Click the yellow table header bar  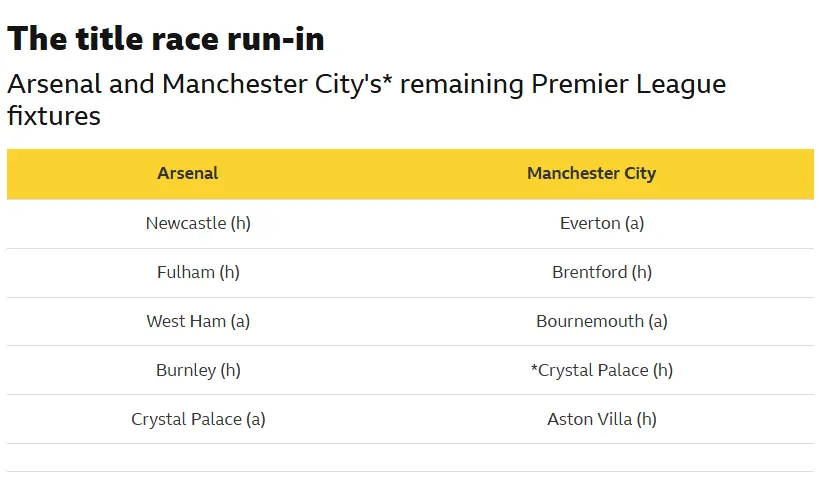pos(410,174)
